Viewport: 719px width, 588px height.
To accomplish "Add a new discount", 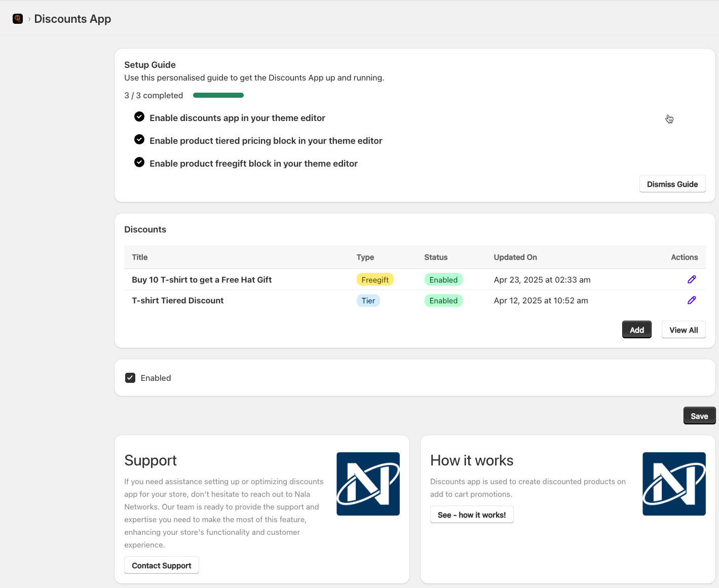I will [x=637, y=330].
